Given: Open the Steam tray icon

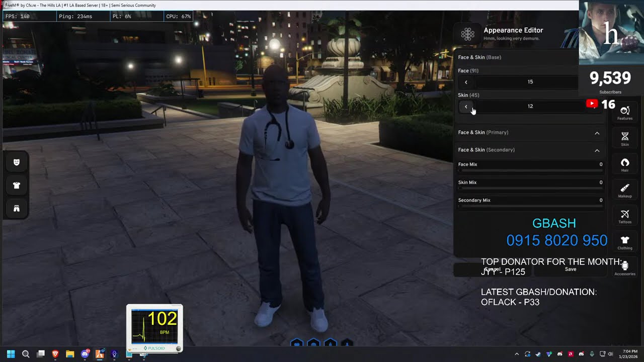Looking at the screenshot, I should (538, 354).
